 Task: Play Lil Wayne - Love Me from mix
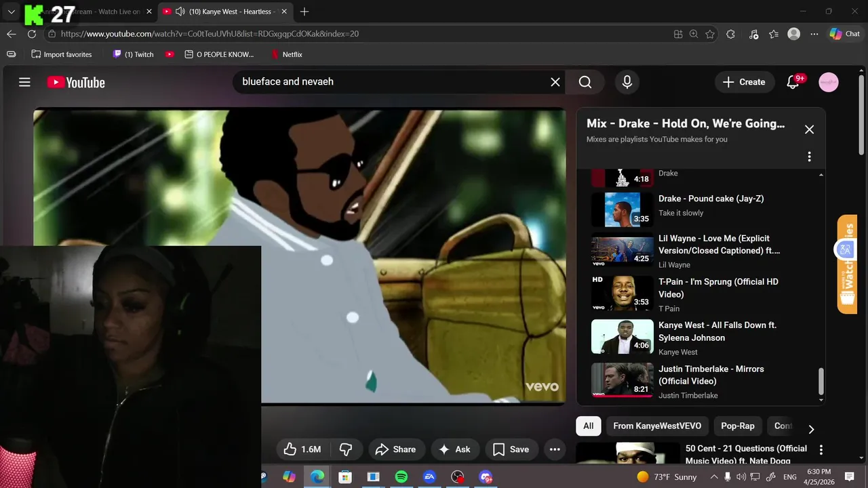[702, 251]
